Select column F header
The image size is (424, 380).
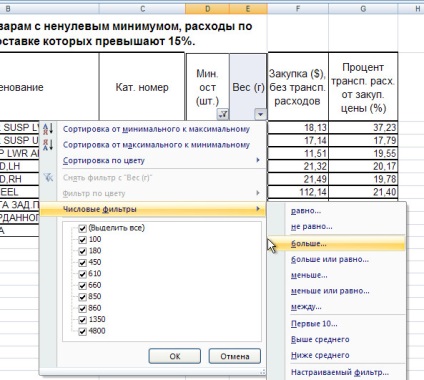click(298, 9)
